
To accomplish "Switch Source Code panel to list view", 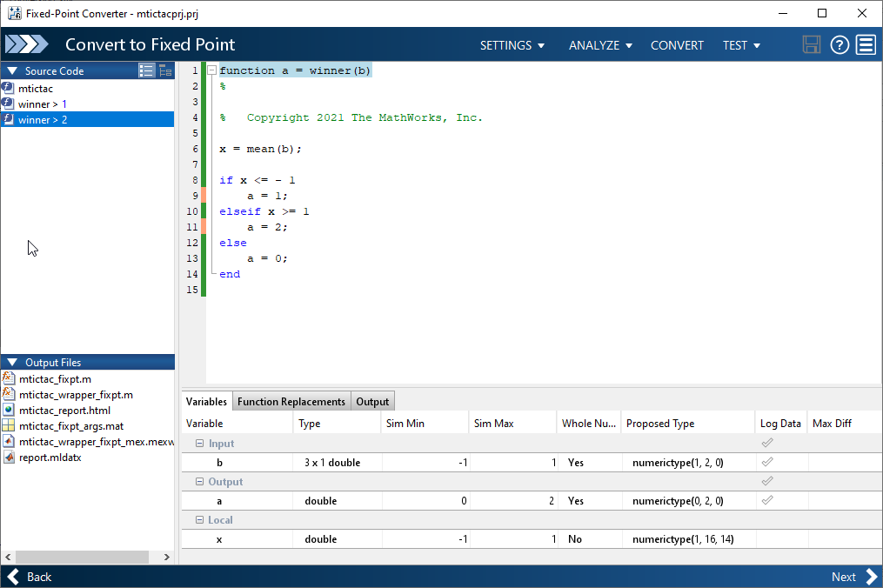I will [x=146, y=70].
